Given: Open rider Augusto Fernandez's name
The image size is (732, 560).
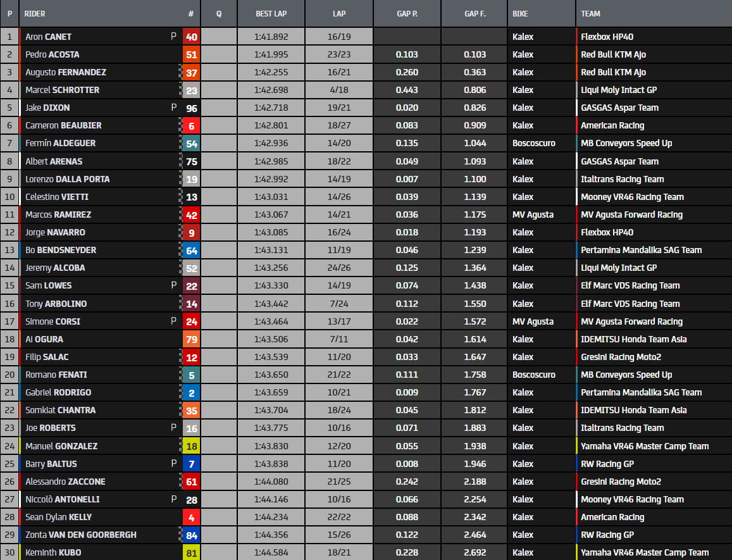Looking at the screenshot, I should (x=66, y=72).
